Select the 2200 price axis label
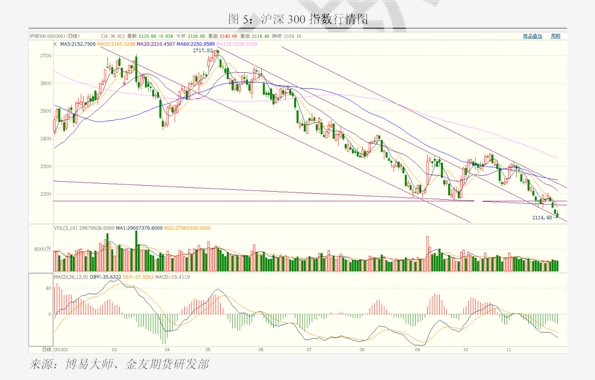The height and width of the screenshot is (380, 595). coord(46,194)
